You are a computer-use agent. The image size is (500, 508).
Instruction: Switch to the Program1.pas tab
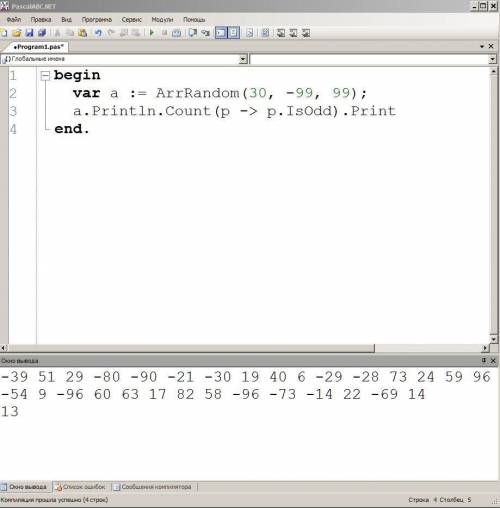(38, 47)
